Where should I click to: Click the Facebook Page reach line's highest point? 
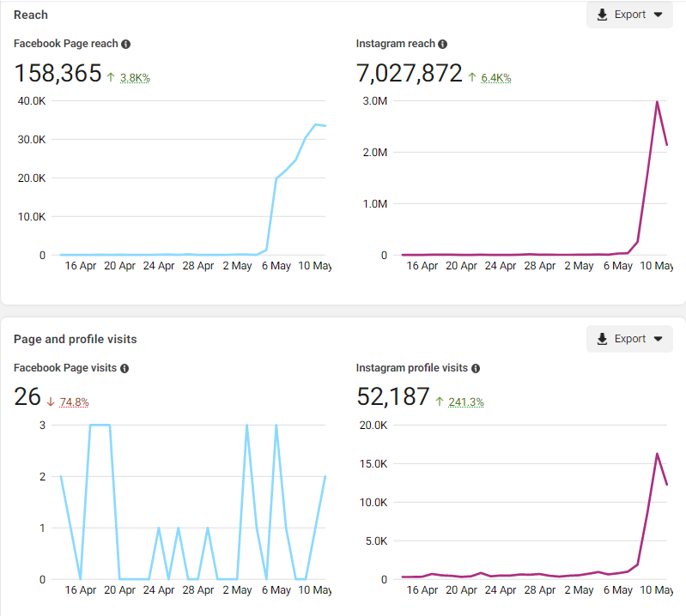[x=316, y=124]
